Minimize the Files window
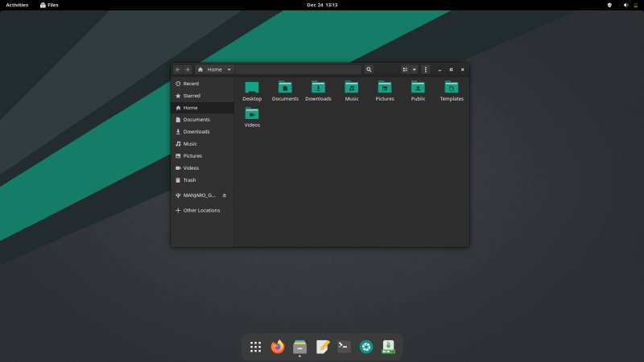Image resolution: width=644 pixels, height=362 pixels. 440,70
